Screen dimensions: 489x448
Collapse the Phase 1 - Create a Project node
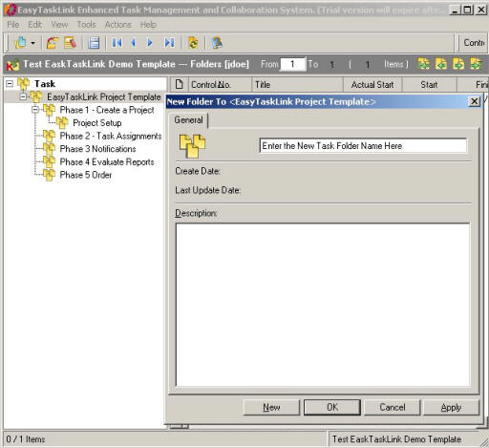[35, 110]
